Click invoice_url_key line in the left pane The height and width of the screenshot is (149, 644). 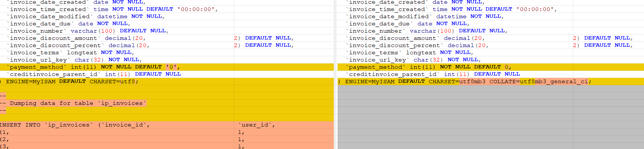[167, 60]
